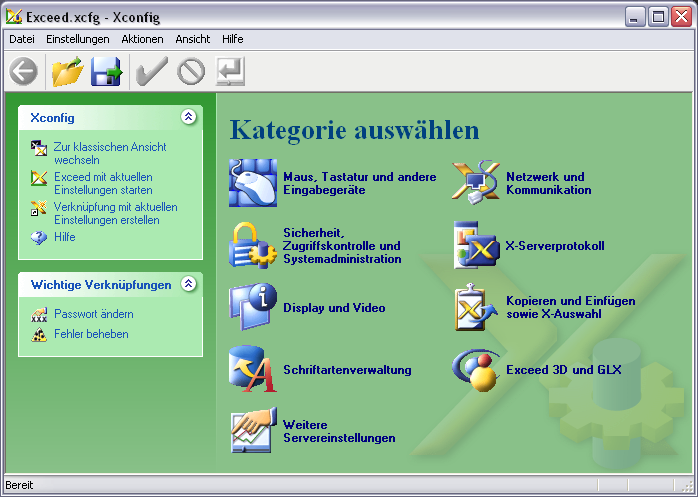The width and height of the screenshot is (698, 497).
Task: Click the Back arrow toolbar button
Action: pos(23,71)
